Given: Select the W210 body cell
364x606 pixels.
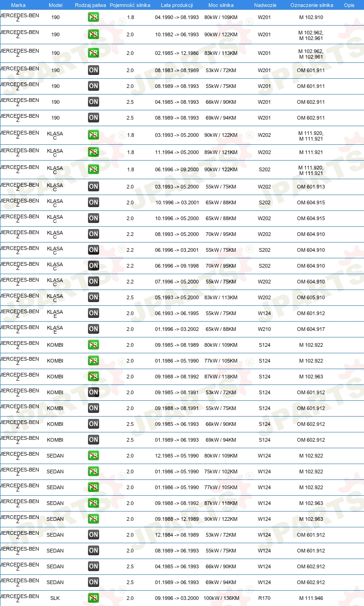Looking at the screenshot, I should (264, 330).
